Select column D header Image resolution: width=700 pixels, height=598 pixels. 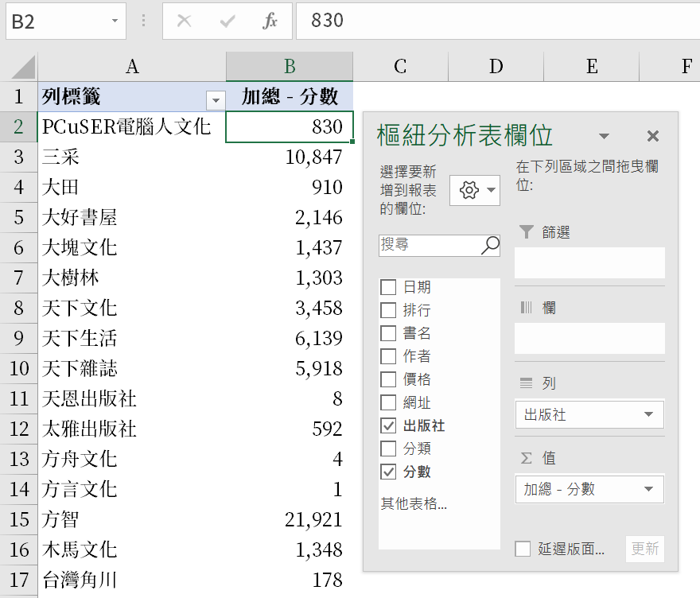pyautogui.click(x=496, y=67)
